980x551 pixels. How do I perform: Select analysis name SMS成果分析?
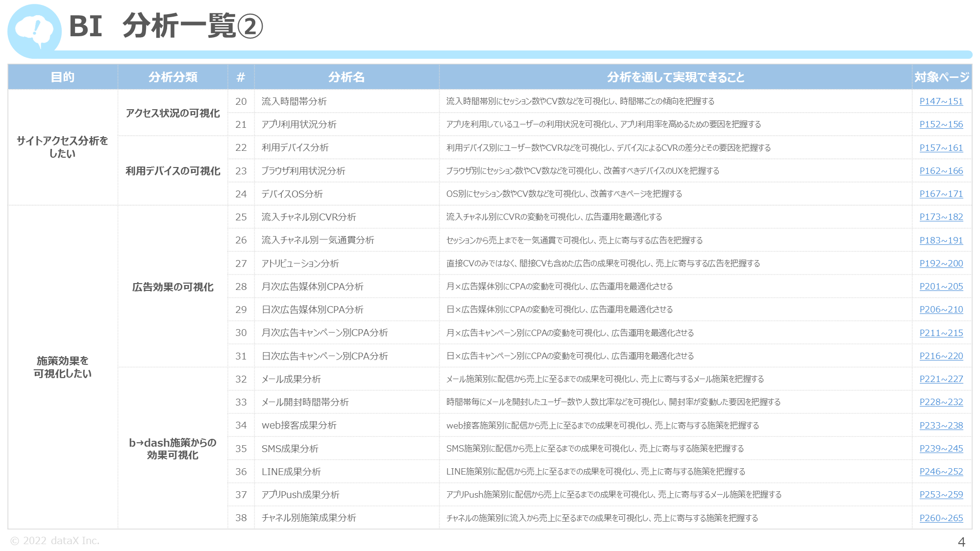click(x=290, y=449)
